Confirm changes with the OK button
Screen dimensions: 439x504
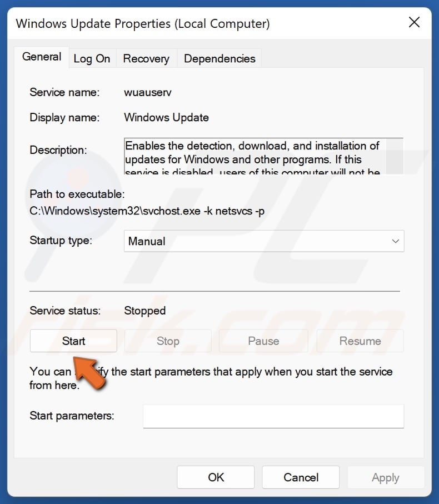point(216,477)
